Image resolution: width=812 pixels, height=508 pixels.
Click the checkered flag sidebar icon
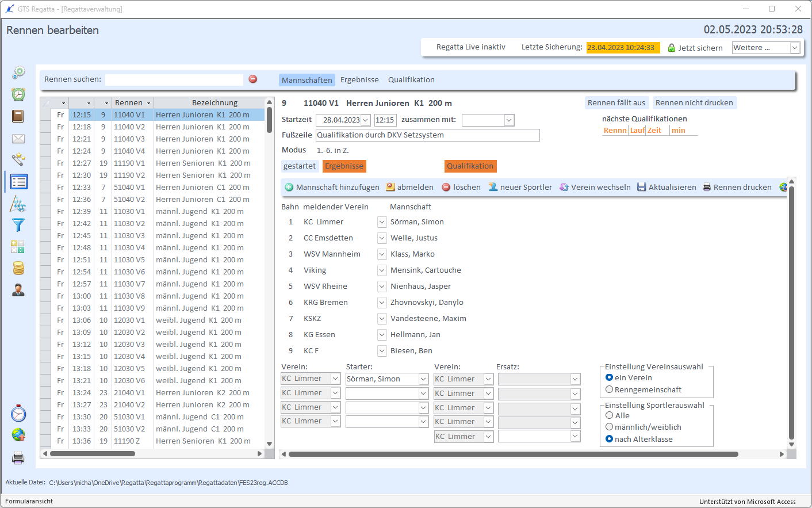[18, 204]
